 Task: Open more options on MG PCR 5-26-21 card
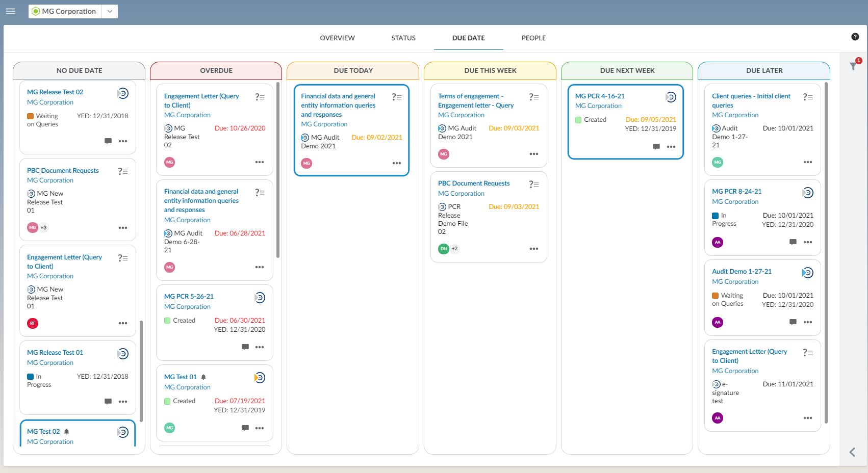260,347
